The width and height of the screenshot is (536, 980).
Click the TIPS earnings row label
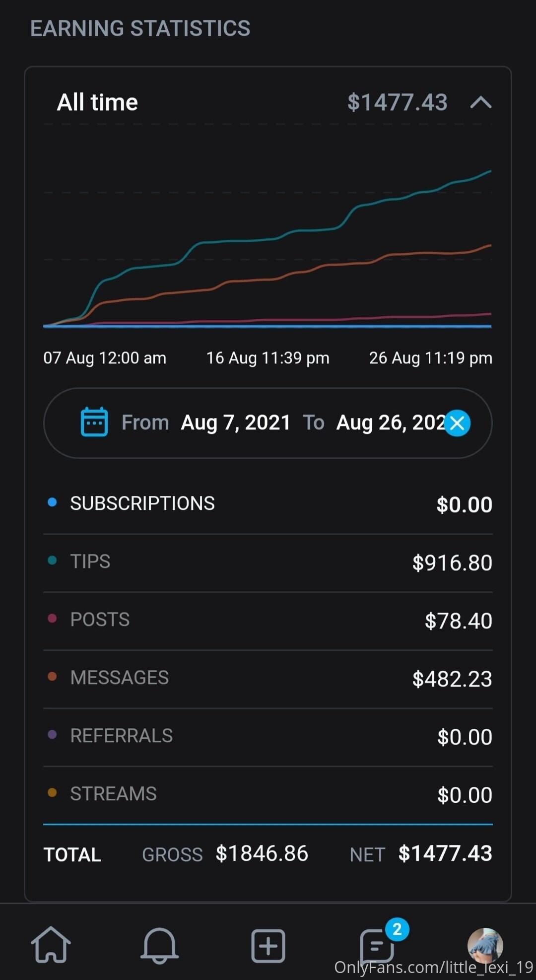click(x=90, y=561)
